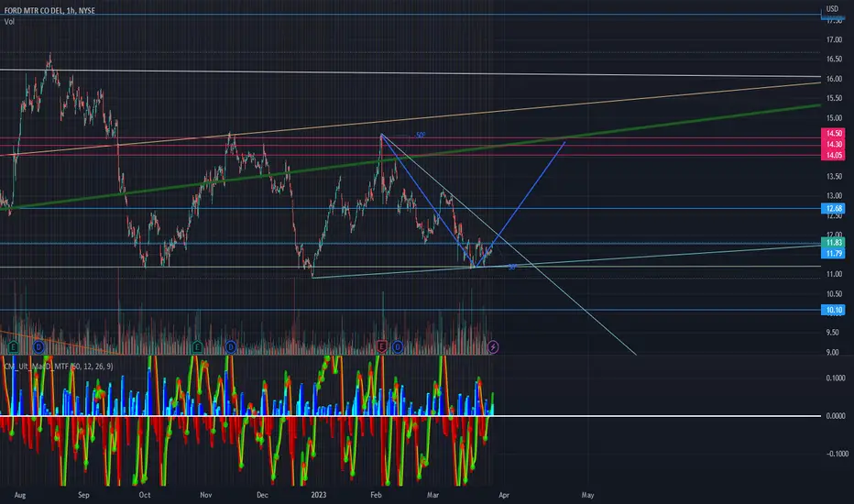Open the green earnings marker in early August

click(x=13, y=346)
